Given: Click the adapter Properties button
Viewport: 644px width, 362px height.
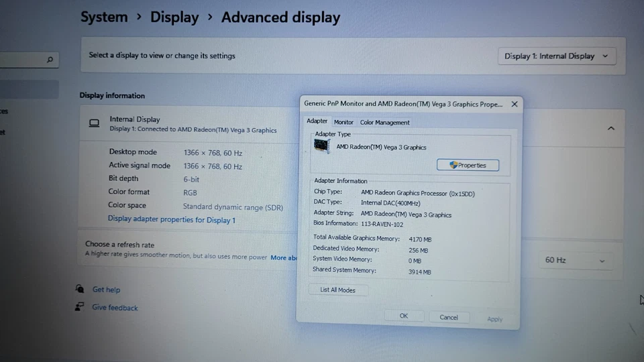Looking at the screenshot, I should coord(468,165).
